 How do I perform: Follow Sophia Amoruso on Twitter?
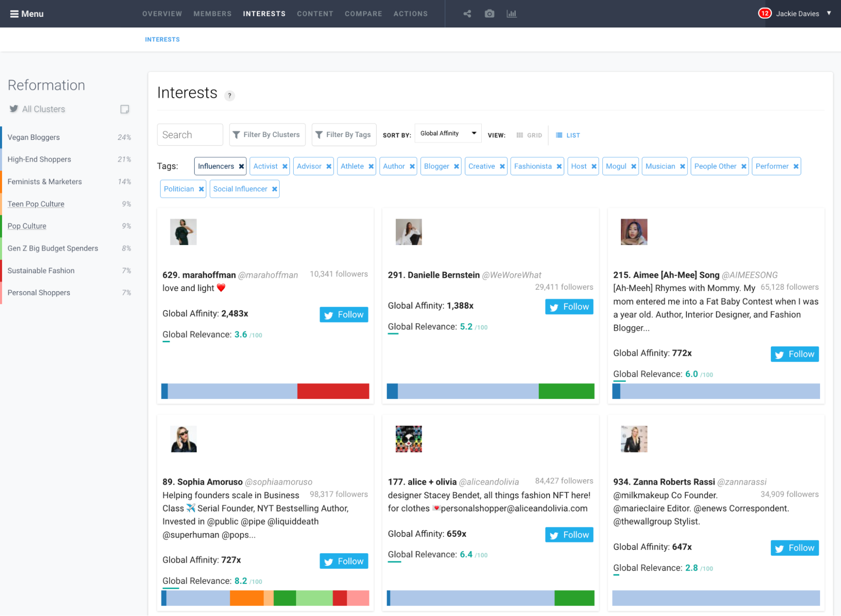[x=343, y=560]
